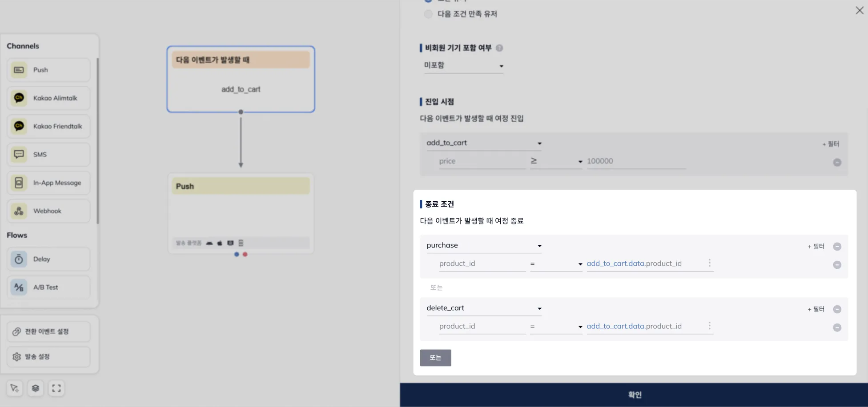Open the price comparison operator dropdown
868x407 pixels.
click(x=556, y=161)
